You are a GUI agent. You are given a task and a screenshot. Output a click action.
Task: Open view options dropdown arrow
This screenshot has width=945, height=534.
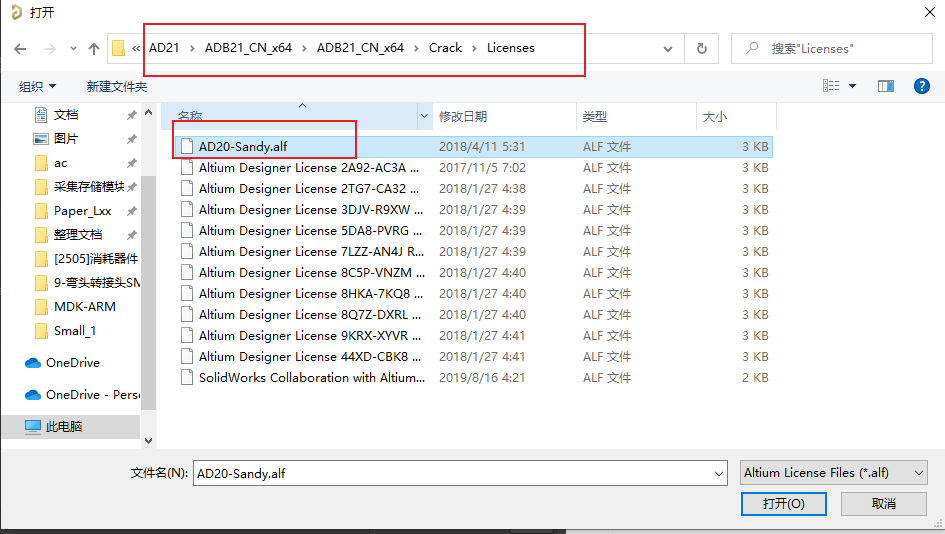click(852, 86)
